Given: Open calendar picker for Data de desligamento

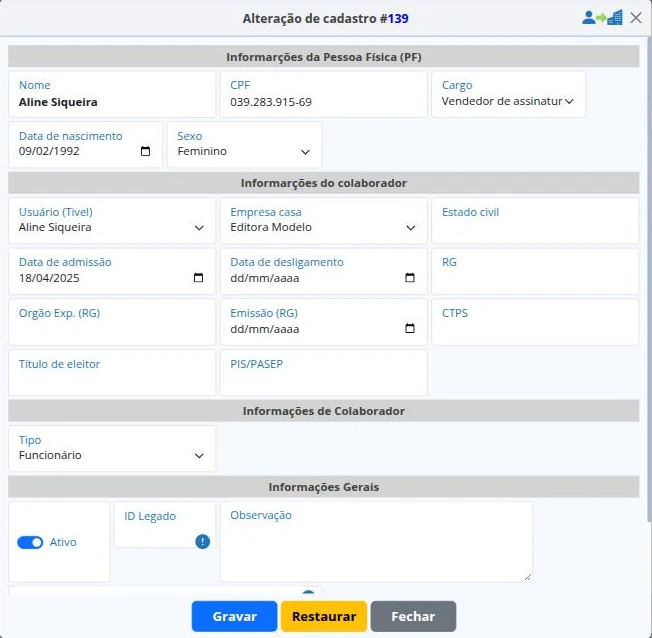Looking at the screenshot, I should tap(410, 277).
